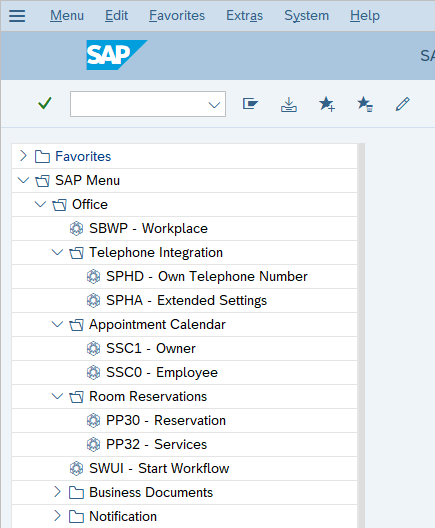
Task: Click the SPHD transaction cube icon
Action: [x=93, y=277]
